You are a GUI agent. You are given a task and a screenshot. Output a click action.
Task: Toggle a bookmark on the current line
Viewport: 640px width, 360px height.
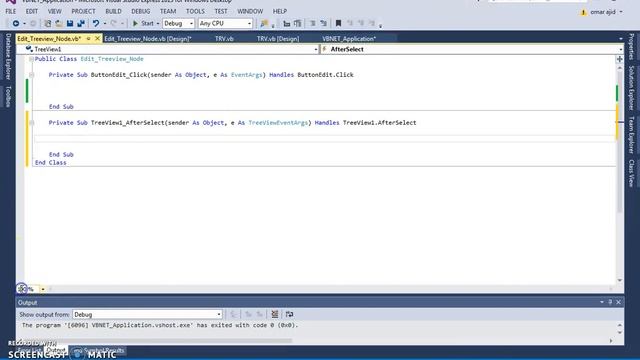[338, 24]
